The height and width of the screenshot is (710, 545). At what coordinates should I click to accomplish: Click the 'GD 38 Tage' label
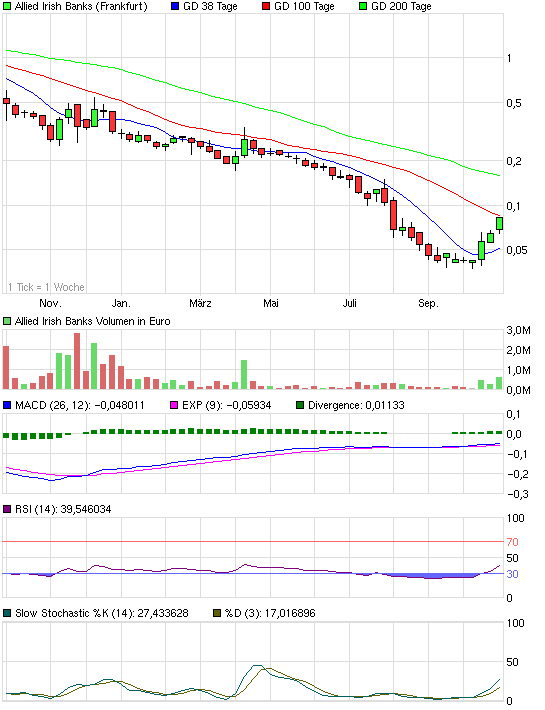tap(210, 6)
